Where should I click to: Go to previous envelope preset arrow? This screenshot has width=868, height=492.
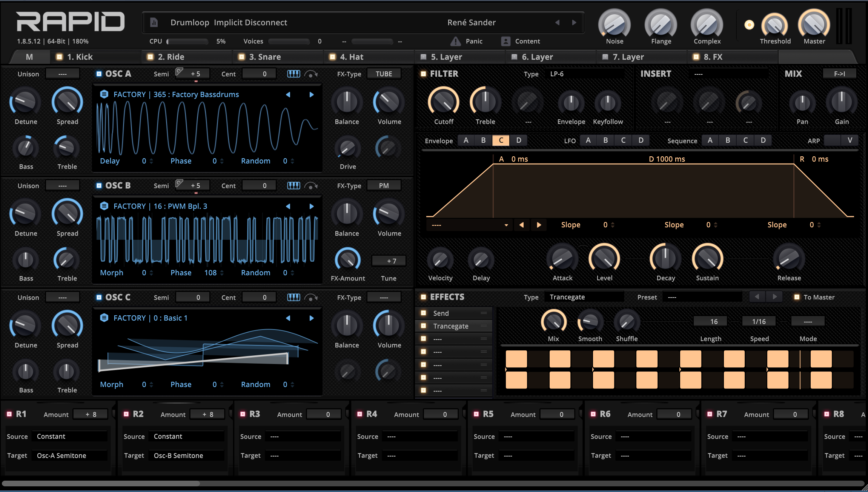(x=522, y=225)
